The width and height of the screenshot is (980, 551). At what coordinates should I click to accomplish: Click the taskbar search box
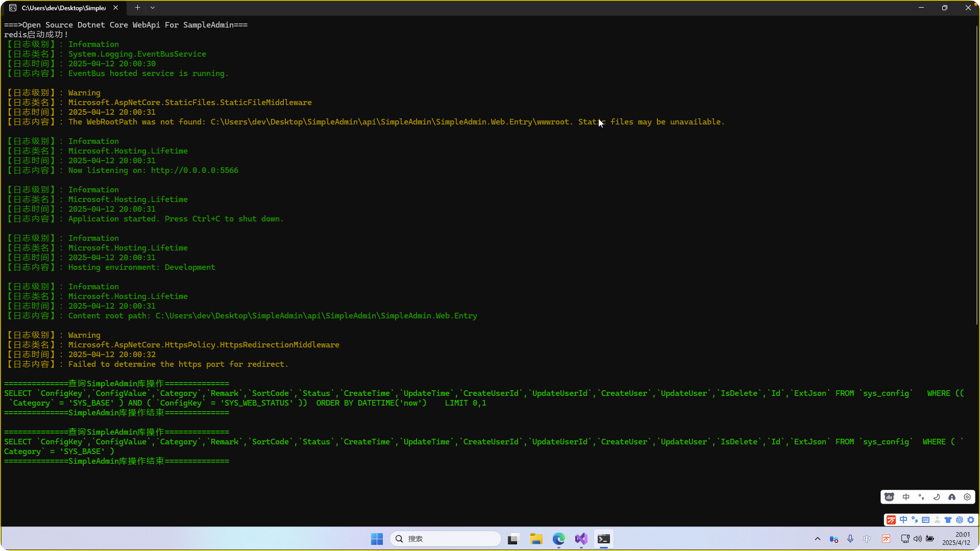coord(445,539)
